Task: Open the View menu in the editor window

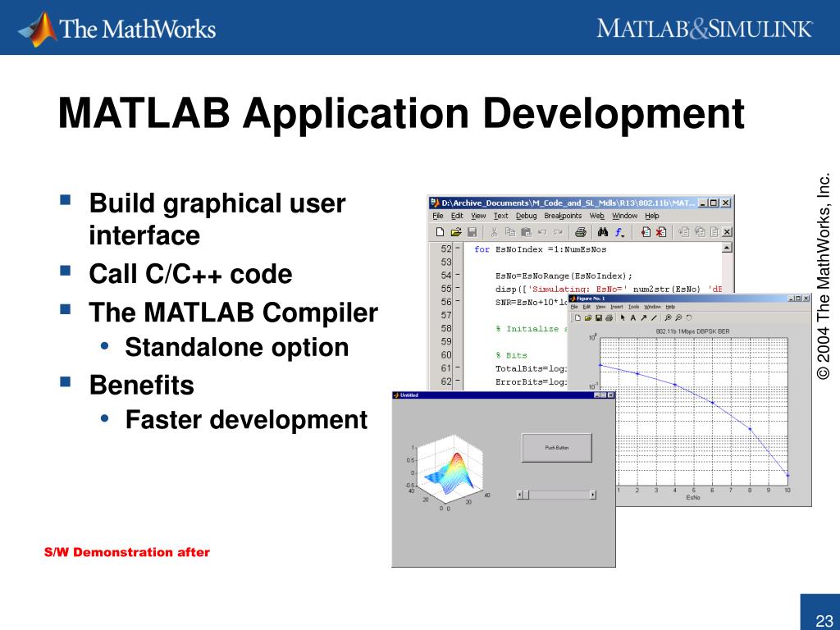Action: [478, 216]
